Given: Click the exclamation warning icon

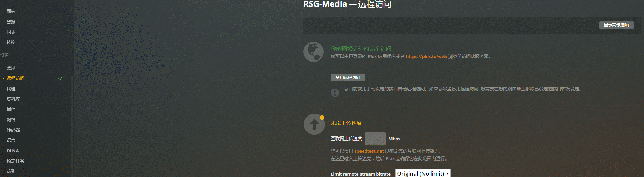Looking at the screenshot, I should (x=335, y=93).
